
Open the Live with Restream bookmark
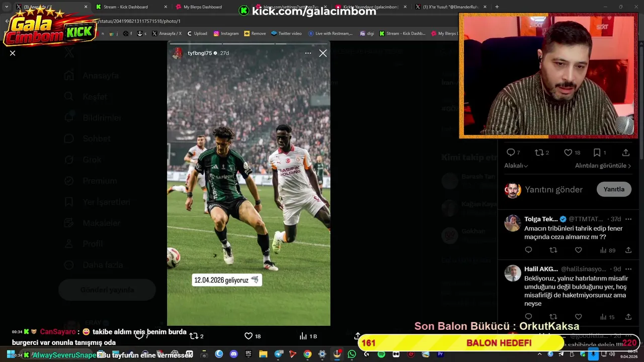pyautogui.click(x=331, y=34)
